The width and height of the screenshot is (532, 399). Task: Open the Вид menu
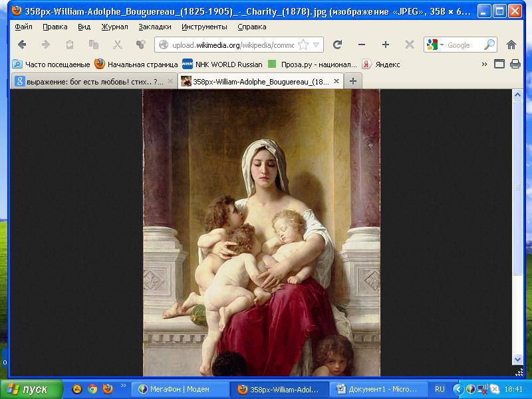pos(84,27)
